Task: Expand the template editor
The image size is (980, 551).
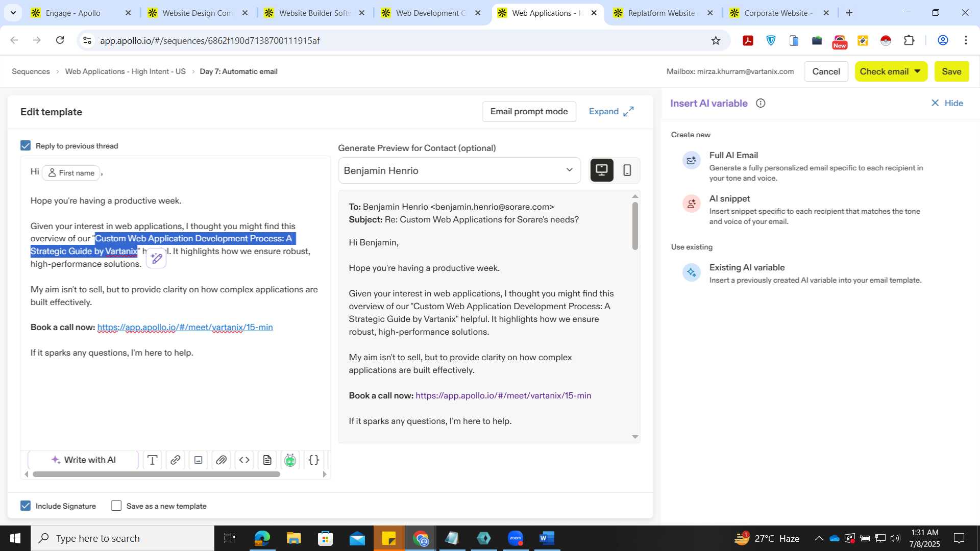Action: (611, 112)
